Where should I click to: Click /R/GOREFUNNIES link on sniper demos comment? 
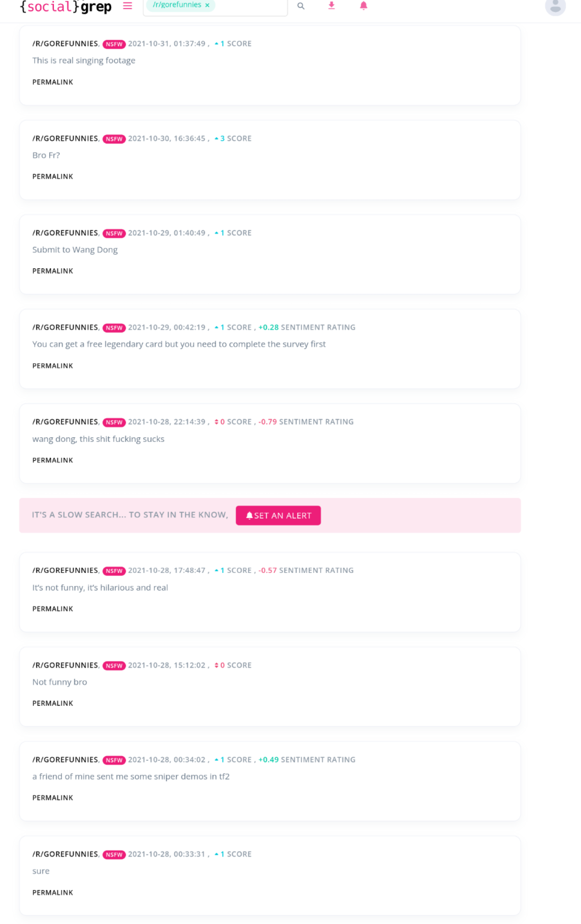(x=65, y=760)
